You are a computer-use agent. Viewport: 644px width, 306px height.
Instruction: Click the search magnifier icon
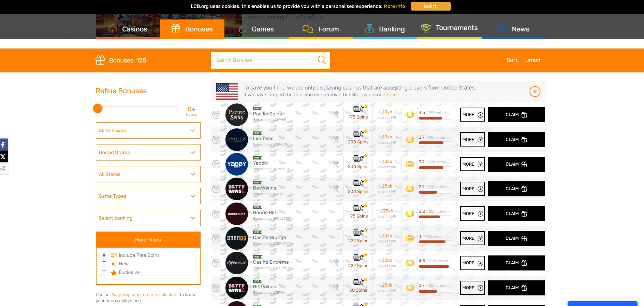pyautogui.click(x=322, y=60)
